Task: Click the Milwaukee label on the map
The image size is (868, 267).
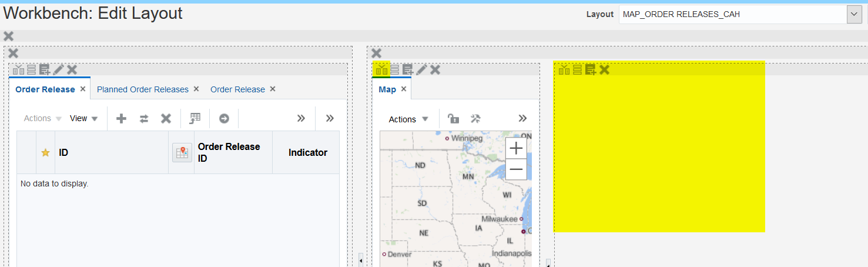Action: [499, 219]
